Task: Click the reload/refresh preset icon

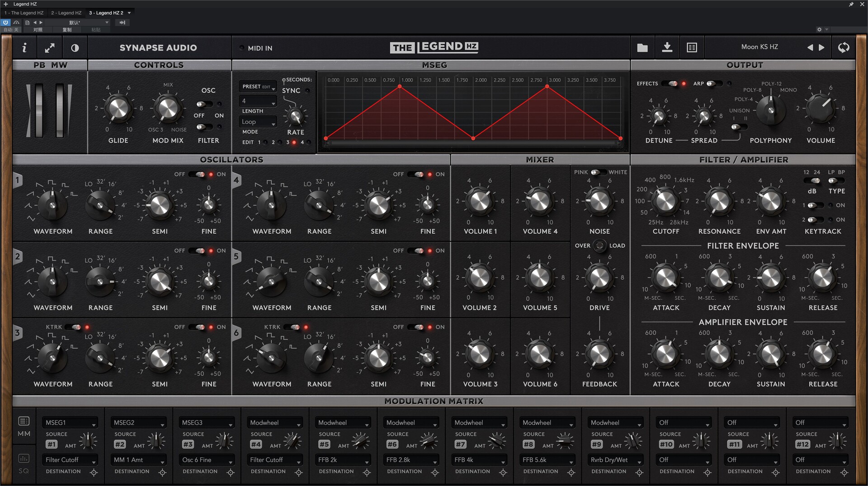Action: pos(844,47)
